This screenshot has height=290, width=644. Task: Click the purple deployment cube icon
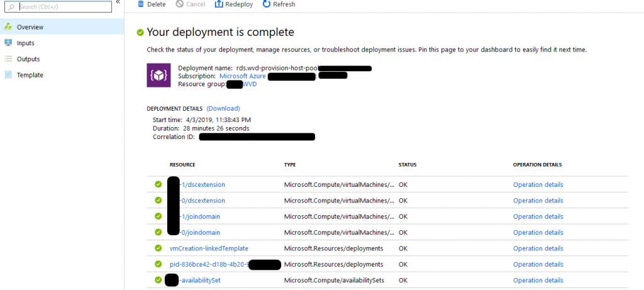[x=158, y=75]
